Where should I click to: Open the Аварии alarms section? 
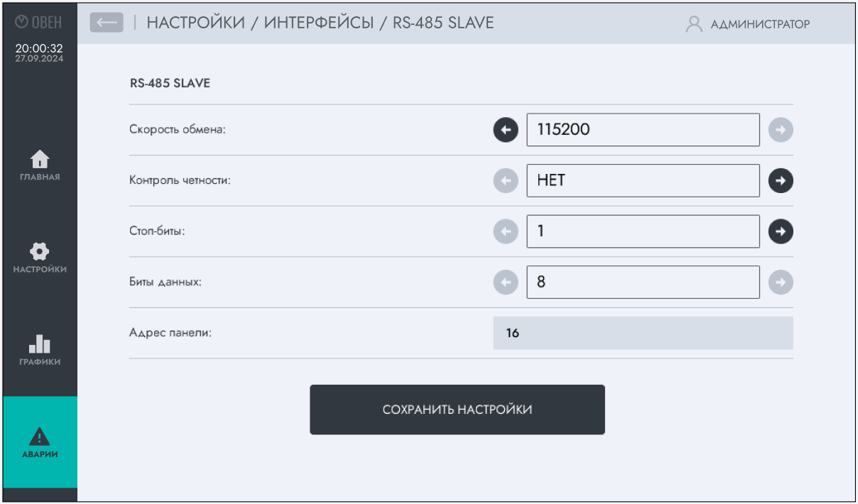[40, 443]
